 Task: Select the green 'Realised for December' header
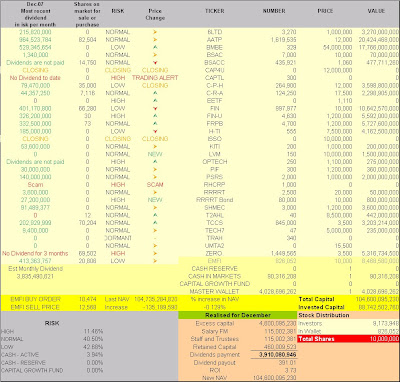[x=238, y=315]
